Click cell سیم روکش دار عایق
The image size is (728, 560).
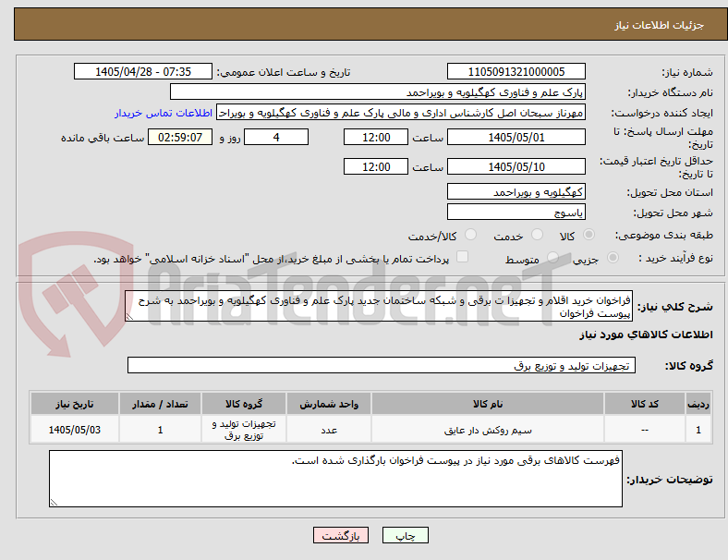pyautogui.click(x=488, y=430)
